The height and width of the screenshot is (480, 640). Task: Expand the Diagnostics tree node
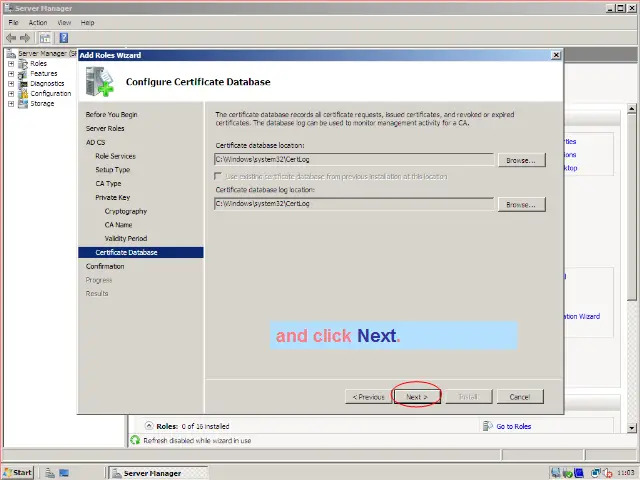(11, 84)
